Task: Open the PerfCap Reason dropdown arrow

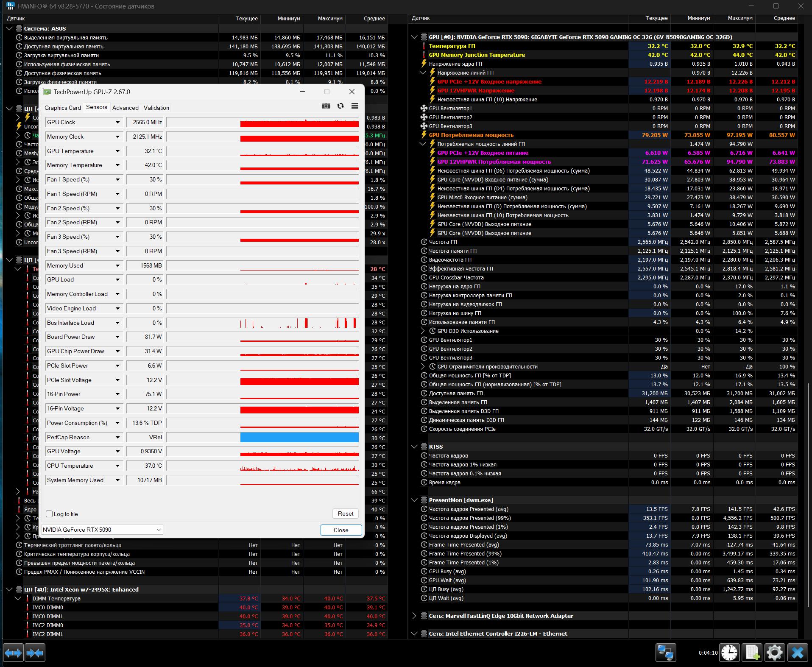Action: click(117, 438)
